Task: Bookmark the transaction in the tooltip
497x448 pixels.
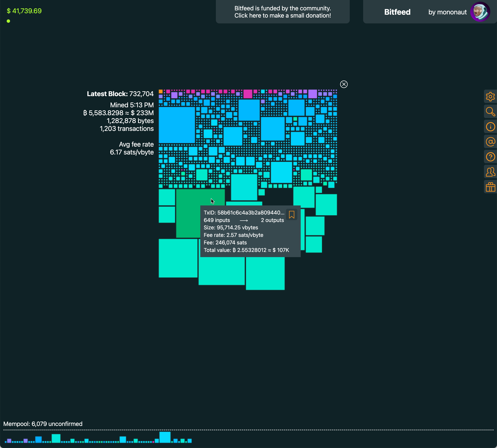Action: pos(292,215)
